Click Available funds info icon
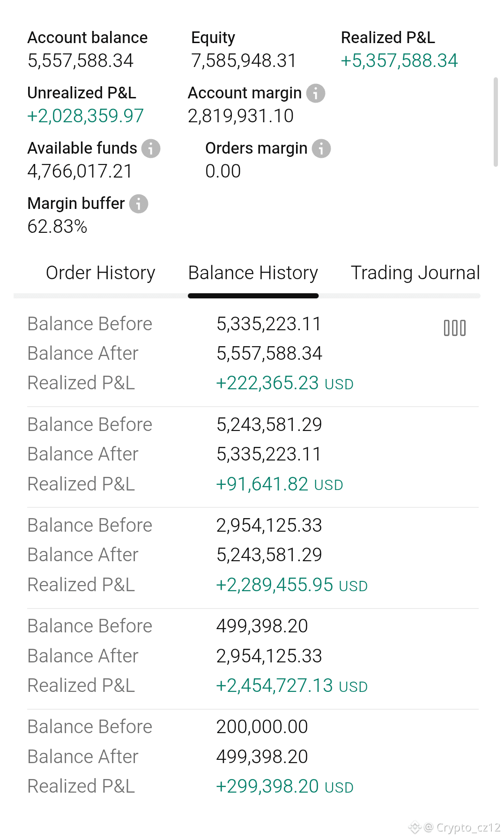 151,148
